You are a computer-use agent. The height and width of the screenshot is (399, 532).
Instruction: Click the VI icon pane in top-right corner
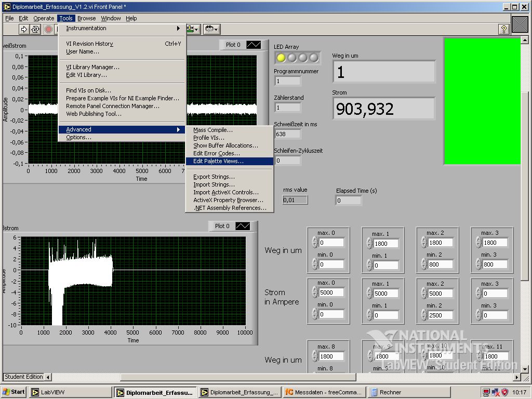pos(520,24)
